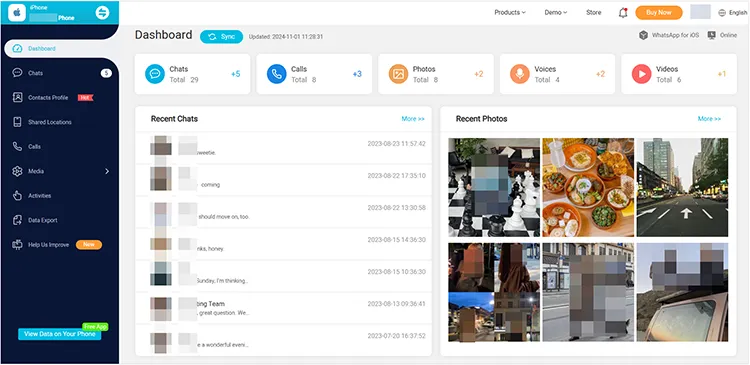Click the Media sidebar icon

click(x=17, y=171)
